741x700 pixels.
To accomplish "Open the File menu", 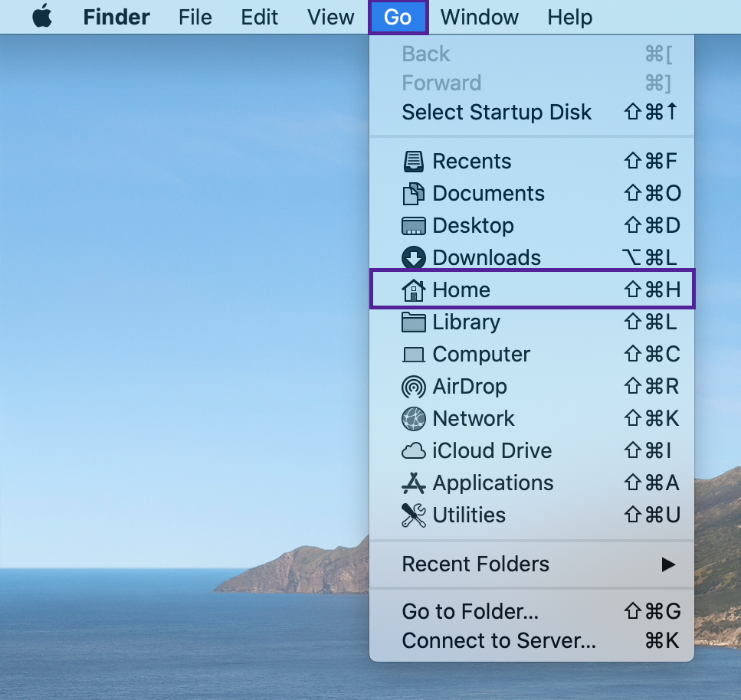I will point(195,17).
